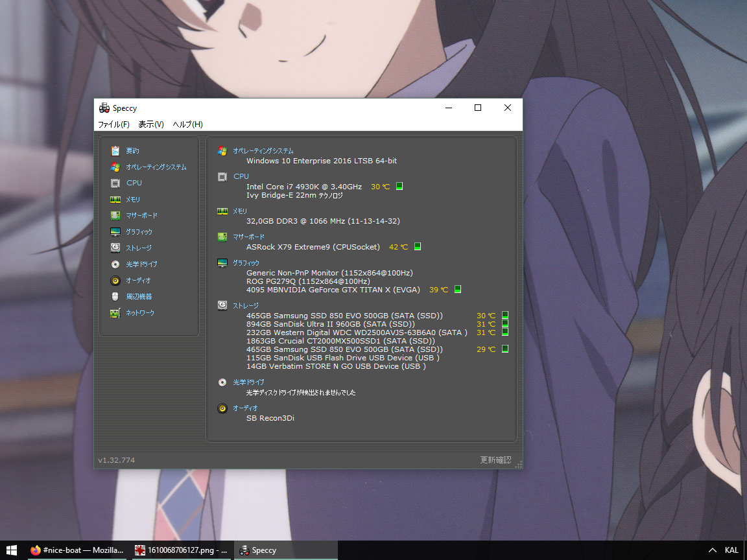Image resolution: width=747 pixels, height=560 pixels.
Task: Click the Windows flag icon in sidebar
Action: (x=115, y=167)
